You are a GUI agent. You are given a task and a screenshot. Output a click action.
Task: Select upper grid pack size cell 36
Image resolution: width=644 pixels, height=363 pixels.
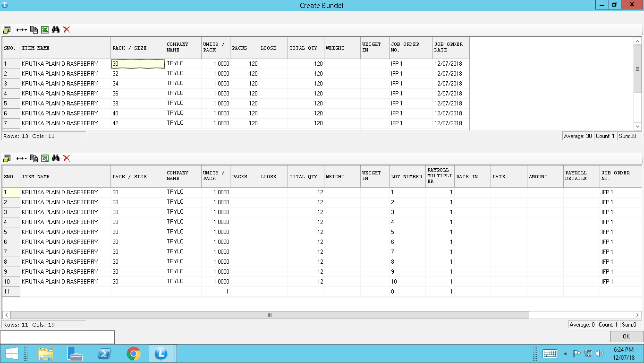[138, 94]
